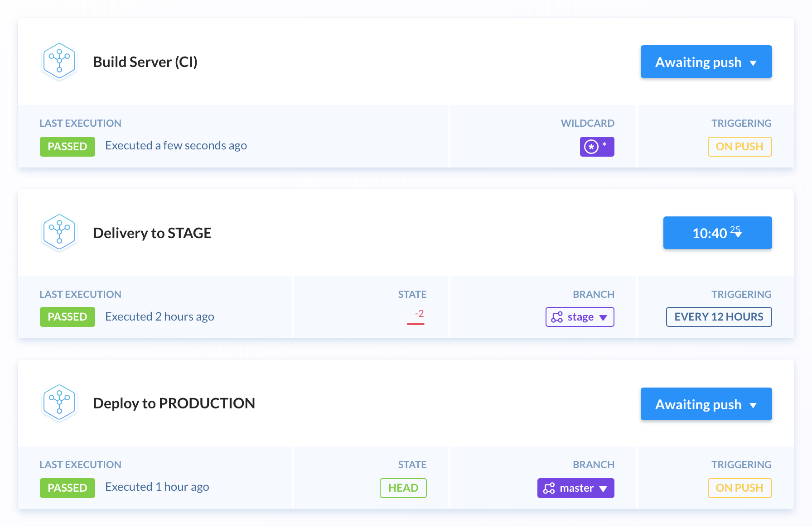812x527 pixels.
Task: Click the EVERY 12 HOURS trigger badge
Action: coord(719,317)
